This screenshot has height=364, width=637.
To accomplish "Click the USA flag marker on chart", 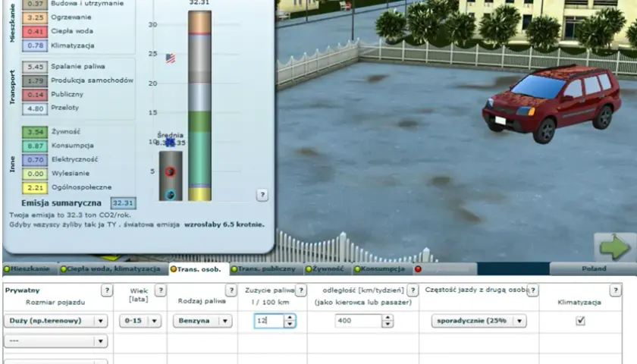I will pos(171,58).
